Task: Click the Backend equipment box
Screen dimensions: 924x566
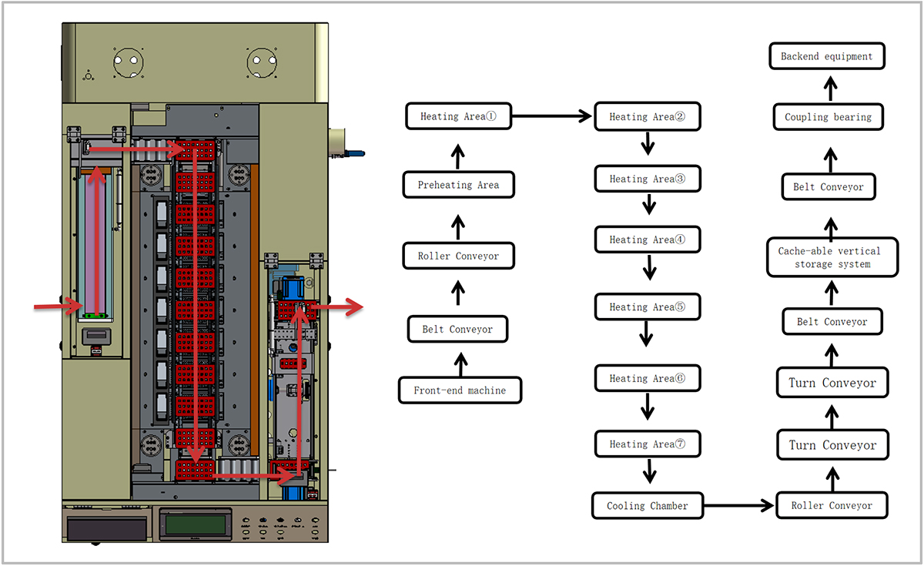Action: point(826,56)
